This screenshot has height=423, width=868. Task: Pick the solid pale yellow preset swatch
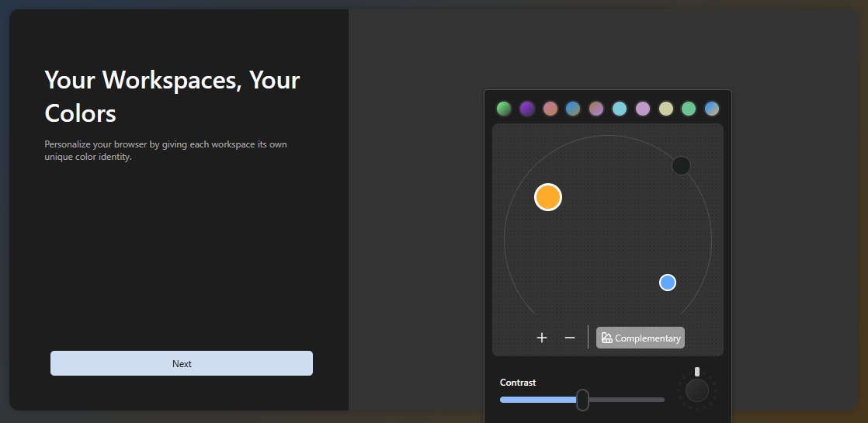pos(666,109)
